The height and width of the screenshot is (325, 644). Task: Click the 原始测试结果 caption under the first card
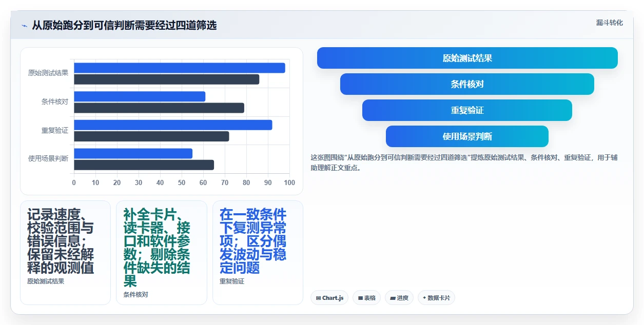coord(46,281)
